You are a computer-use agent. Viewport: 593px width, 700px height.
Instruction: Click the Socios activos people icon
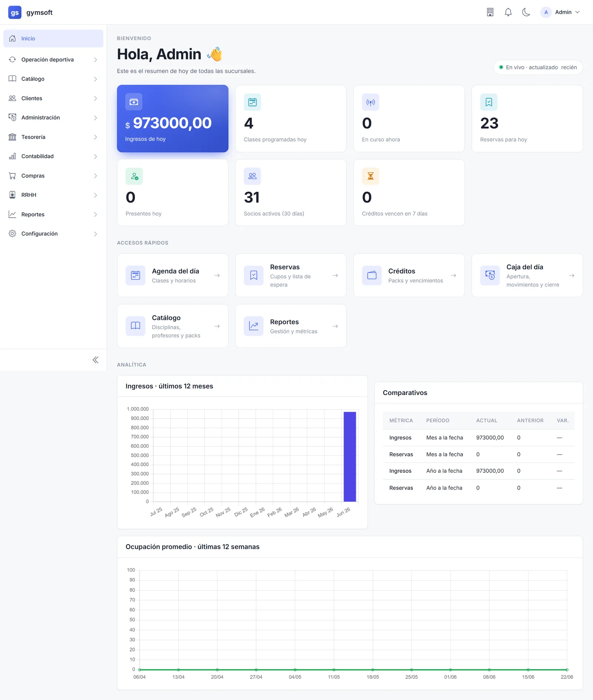pyautogui.click(x=252, y=176)
